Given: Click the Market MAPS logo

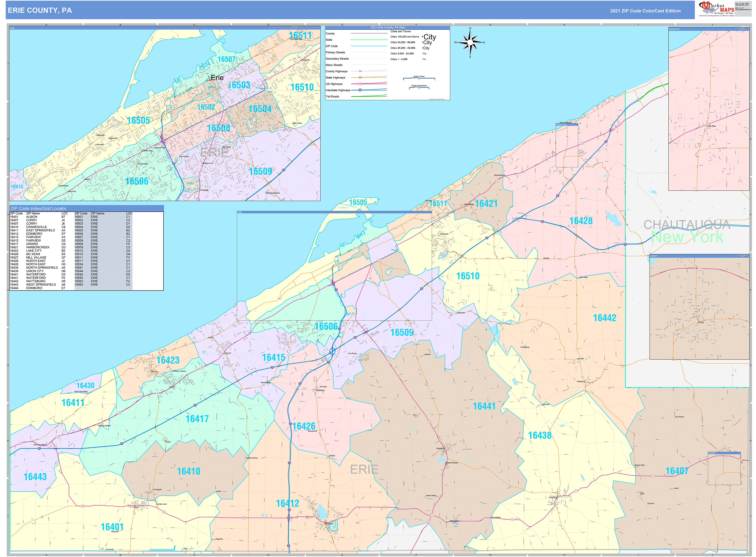Looking at the screenshot, I should 716,9.
